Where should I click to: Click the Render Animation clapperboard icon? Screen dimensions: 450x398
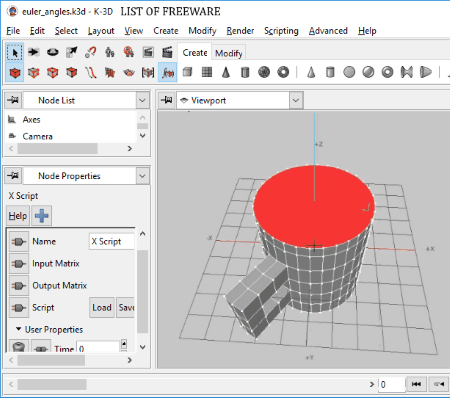pyautogui.click(x=167, y=52)
